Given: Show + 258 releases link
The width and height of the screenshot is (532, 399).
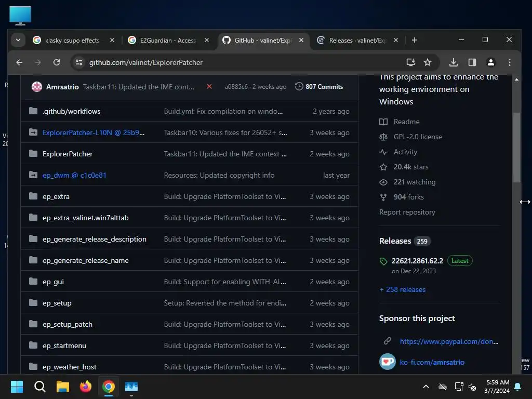Looking at the screenshot, I should tap(403, 290).
